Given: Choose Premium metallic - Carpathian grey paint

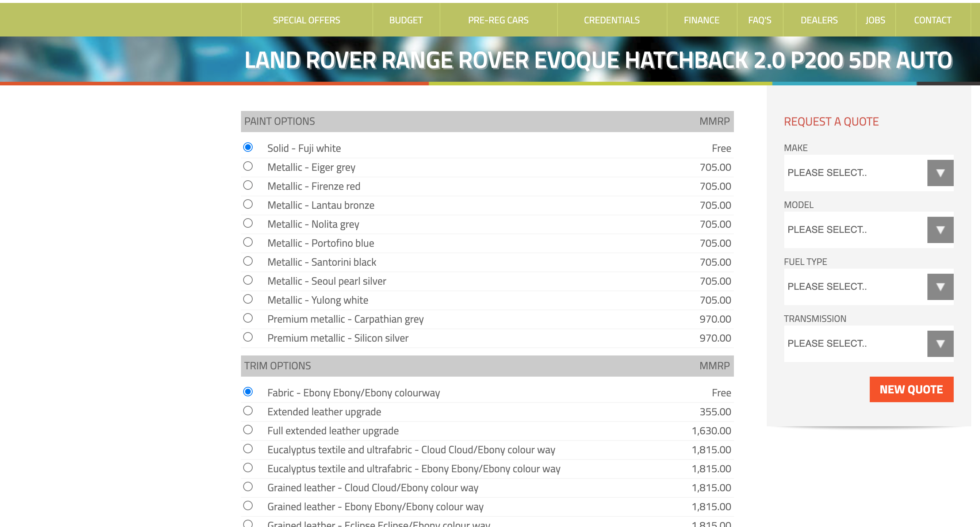Looking at the screenshot, I should 248,318.
